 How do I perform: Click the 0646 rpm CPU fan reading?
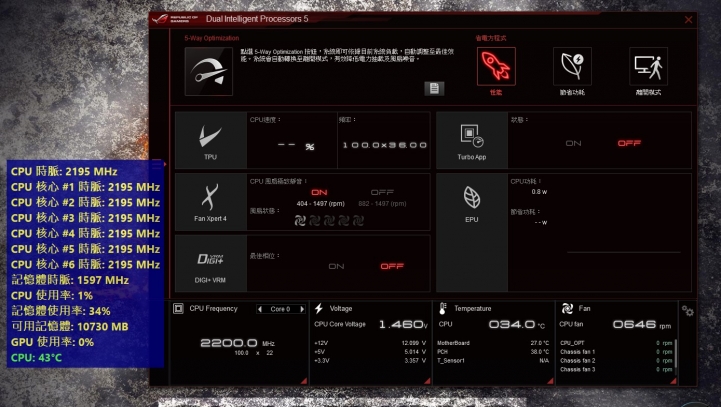[x=641, y=325]
